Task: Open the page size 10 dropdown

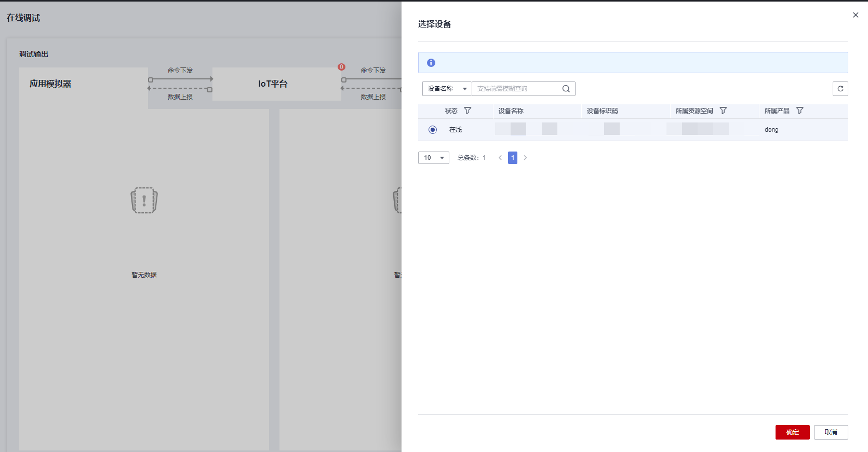Action: tap(434, 158)
